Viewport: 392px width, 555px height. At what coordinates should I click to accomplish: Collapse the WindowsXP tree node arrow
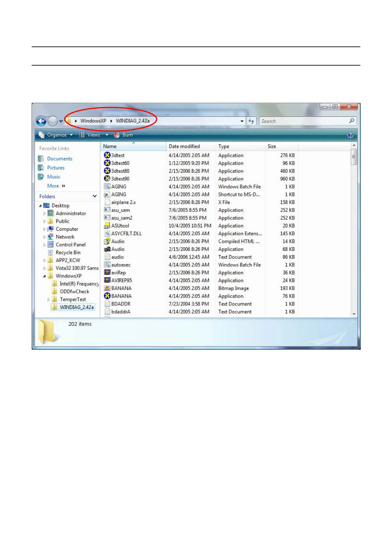(44, 276)
